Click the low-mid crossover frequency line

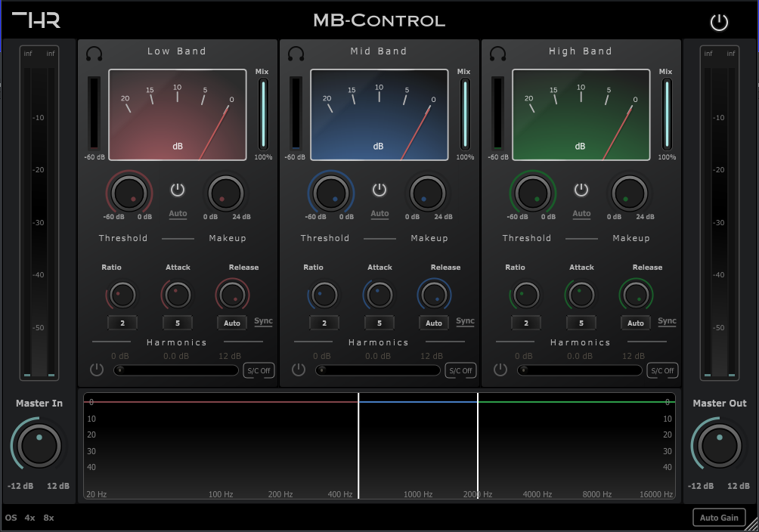click(358, 446)
